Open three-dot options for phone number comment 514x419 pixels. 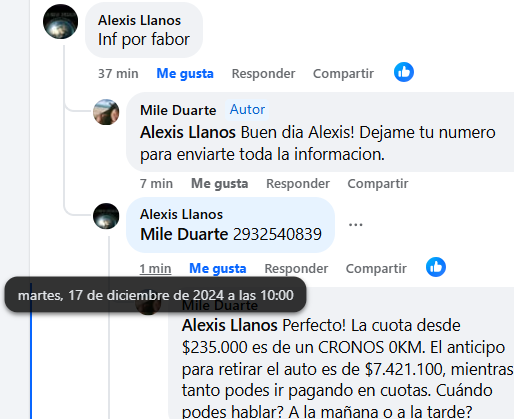[x=355, y=225]
